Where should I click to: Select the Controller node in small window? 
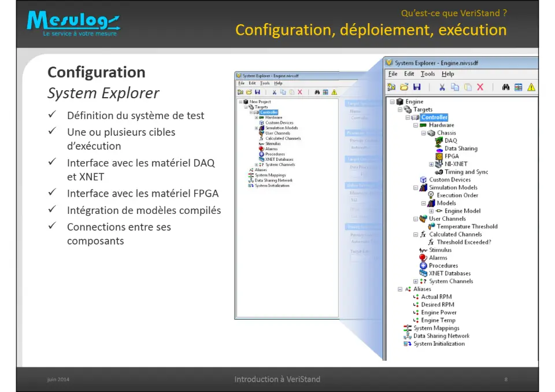click(x=269, y=112)
